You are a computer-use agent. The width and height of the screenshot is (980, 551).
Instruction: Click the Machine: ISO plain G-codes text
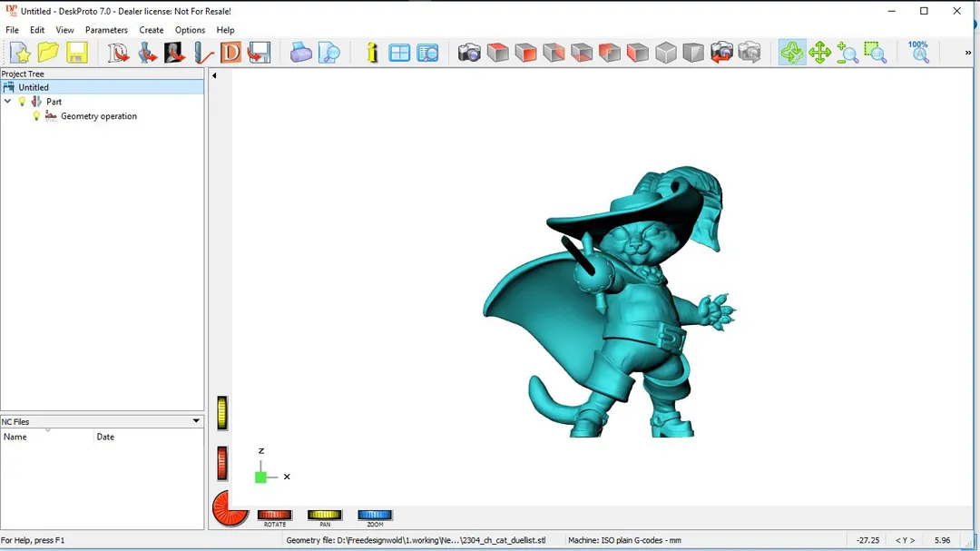tap(624, 540)
